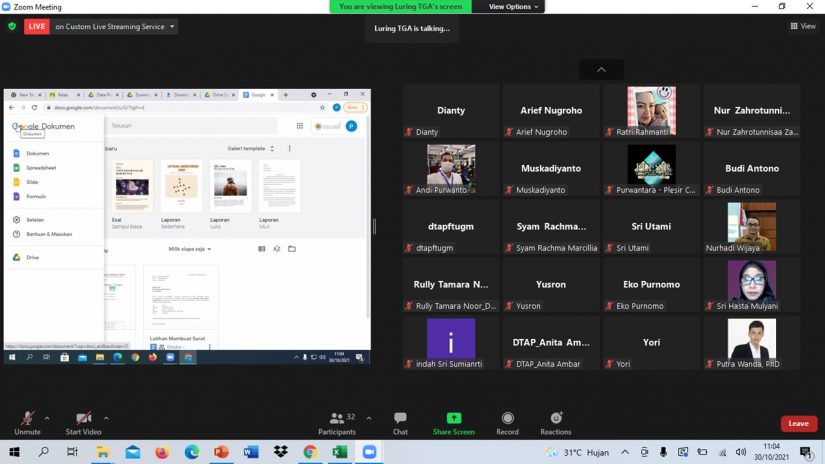Expand the Custom Live Streaming Service menu
This screenshot has width=825, height=464.
[x=172, y=27]
